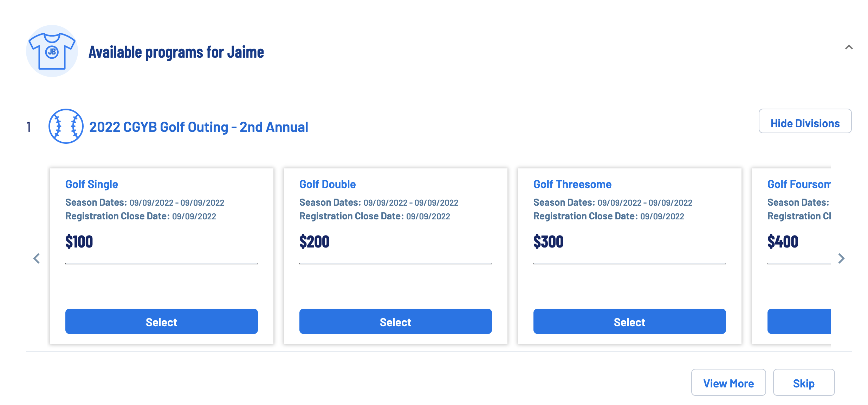Click View More programs button
Image resolution: width=868 pixels, height=405 pixels.
point(728,382)
